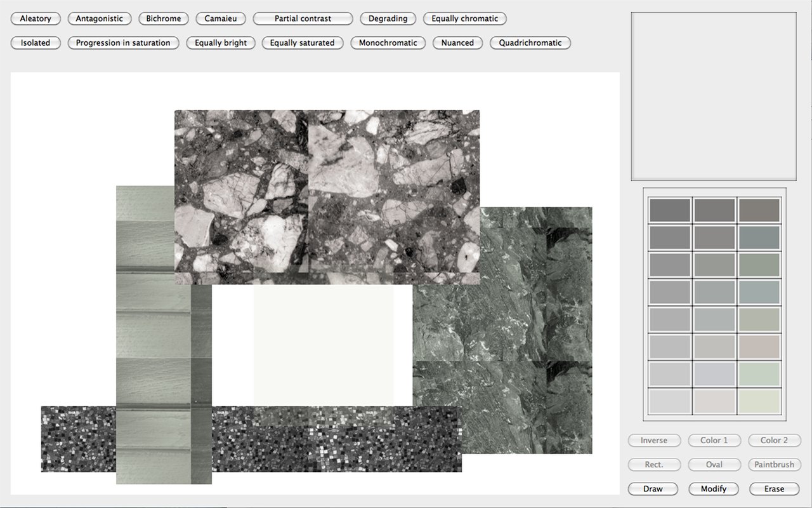
Task: Switch to Modify mode
Action: click(x=714, y=488)
